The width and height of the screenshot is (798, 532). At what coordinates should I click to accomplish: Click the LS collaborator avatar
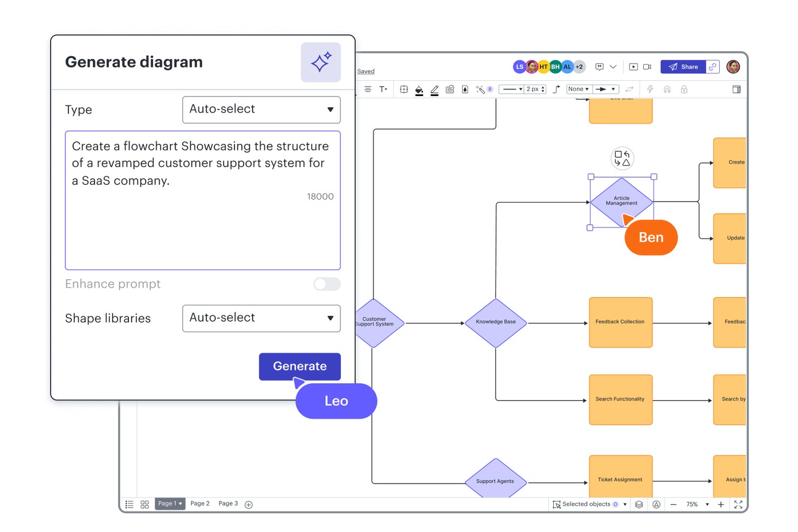[x=519, y=67]
